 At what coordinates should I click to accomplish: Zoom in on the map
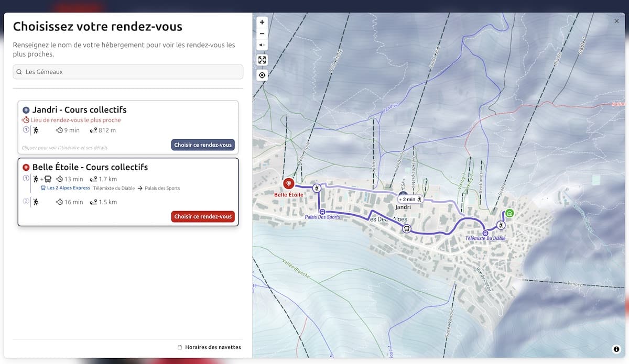pos(262,23)
